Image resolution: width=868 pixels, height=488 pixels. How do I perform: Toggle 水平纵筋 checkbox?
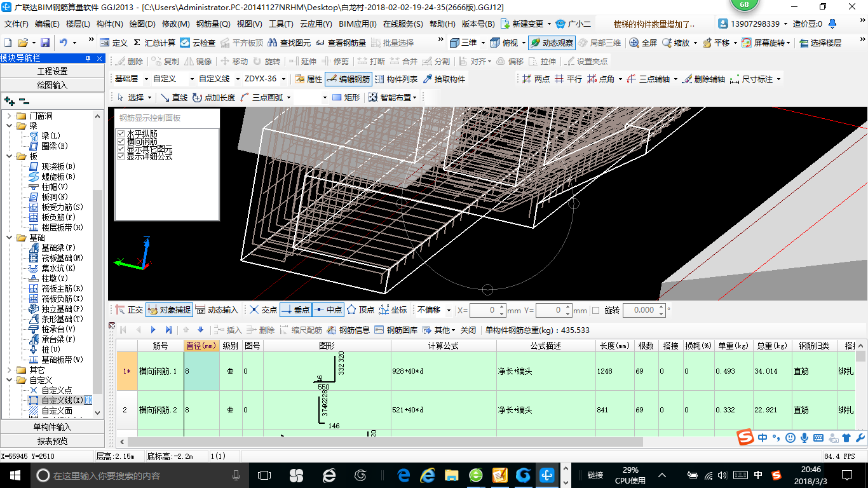[121, 133]
